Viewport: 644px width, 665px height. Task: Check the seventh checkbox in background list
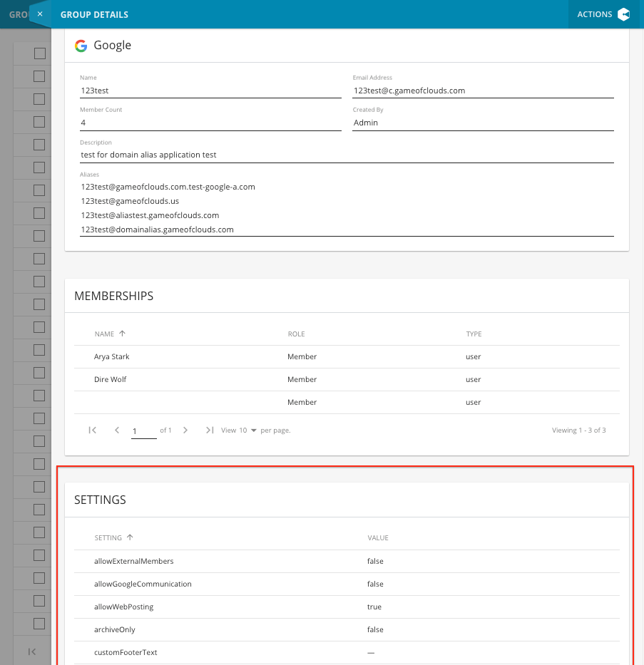click(x=39, y=190)
